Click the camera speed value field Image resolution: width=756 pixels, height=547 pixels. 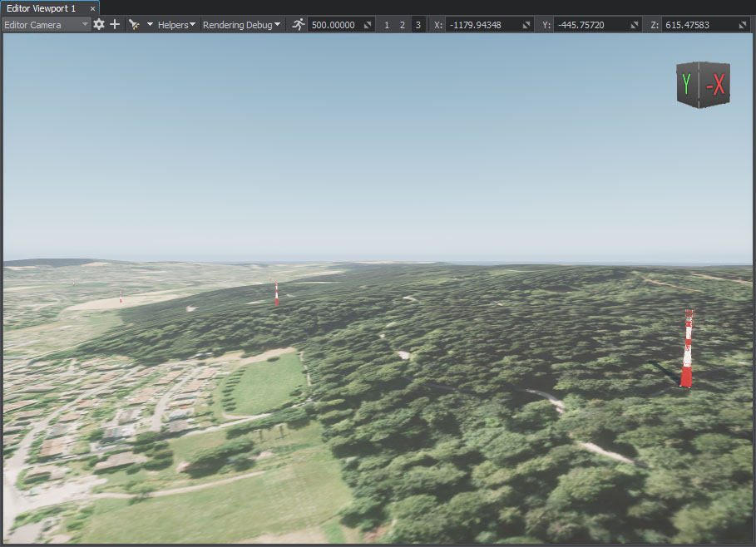coord(334,25)
